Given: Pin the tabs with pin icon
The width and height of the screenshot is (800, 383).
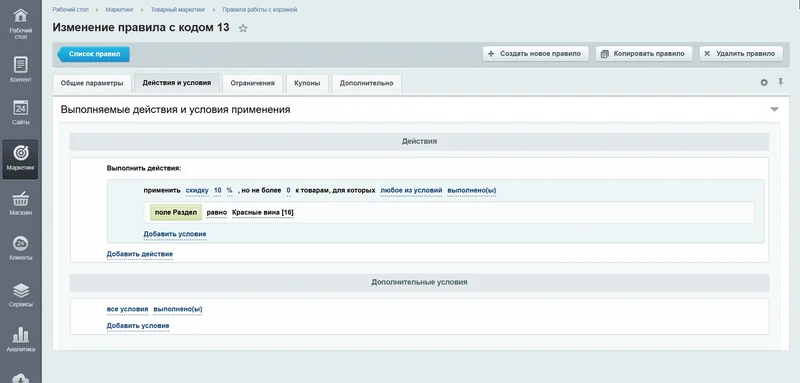Looking at the screenshot, I should click(x=780, y=82).
